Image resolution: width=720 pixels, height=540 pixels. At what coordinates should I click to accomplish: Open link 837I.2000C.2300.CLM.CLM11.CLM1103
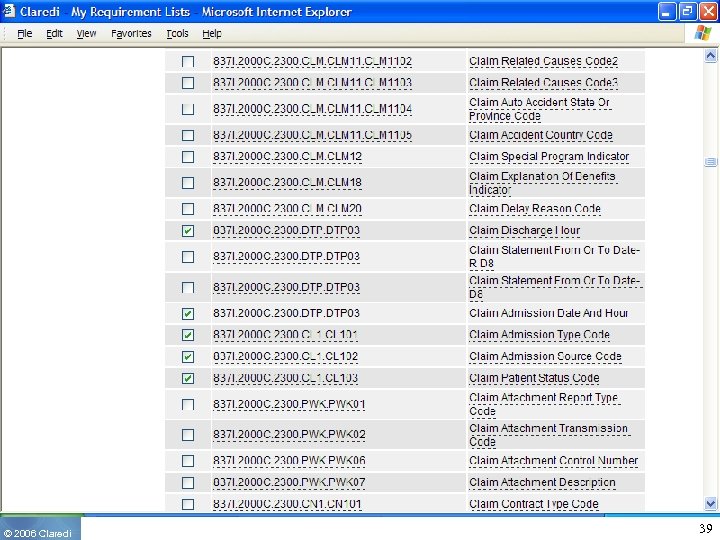click(x=312, y=83)
